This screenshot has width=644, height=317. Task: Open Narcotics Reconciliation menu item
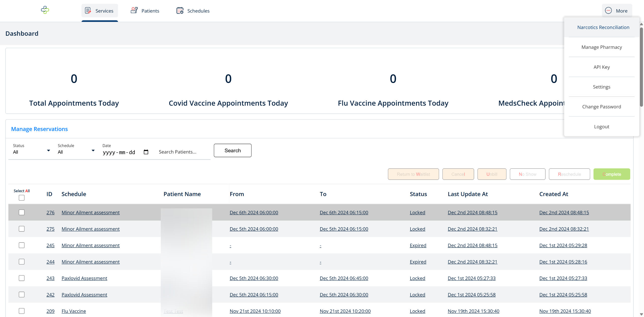[x=603, y=27]
